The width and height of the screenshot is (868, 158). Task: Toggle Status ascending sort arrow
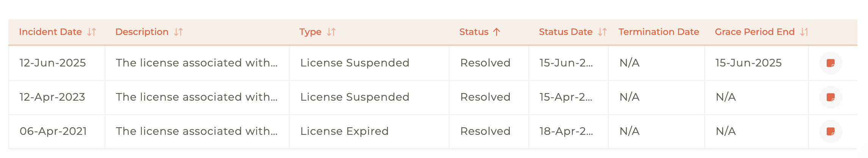(x=497, y=32)
